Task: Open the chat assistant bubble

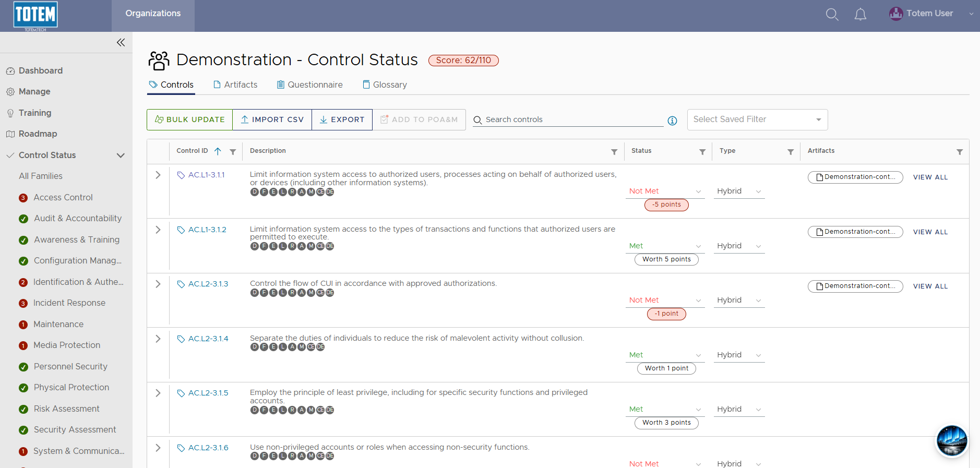Action: [x=952, y=441]
